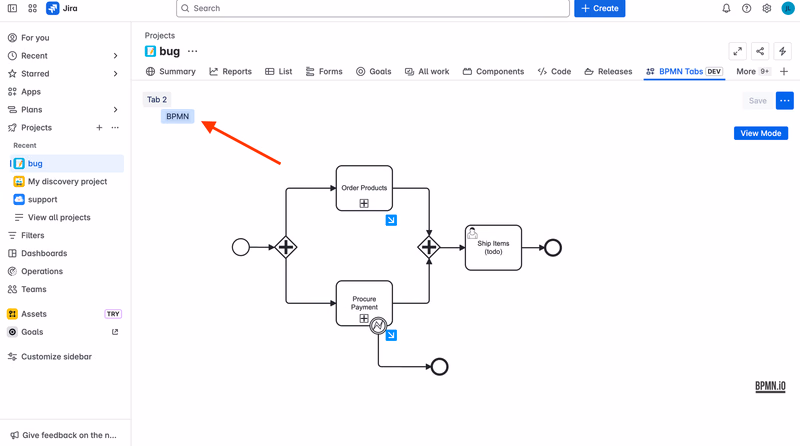Open Order Products subprocess drill-down arrow
The image size is (800, 446).
pos(391,220)
